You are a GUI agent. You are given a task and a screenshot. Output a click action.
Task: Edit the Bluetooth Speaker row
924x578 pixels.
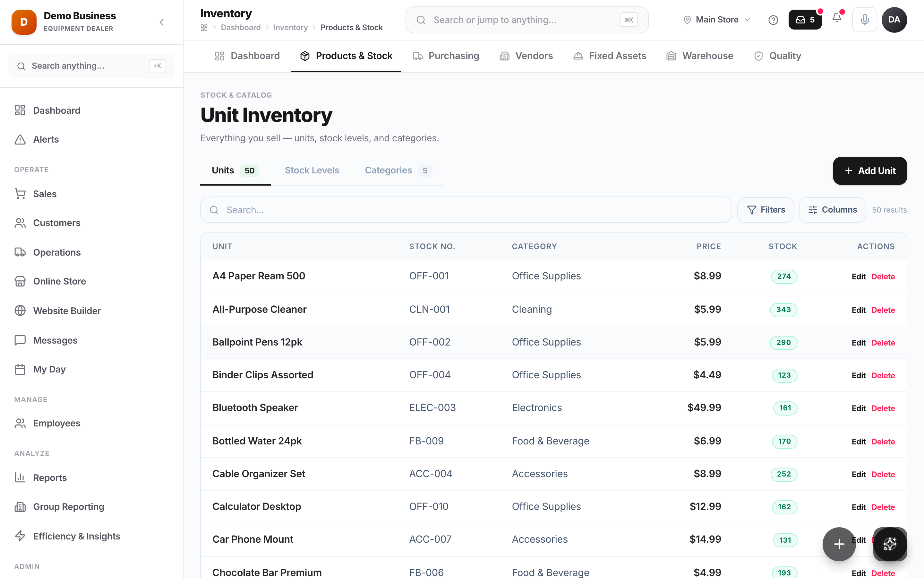(x=858, y=408)
